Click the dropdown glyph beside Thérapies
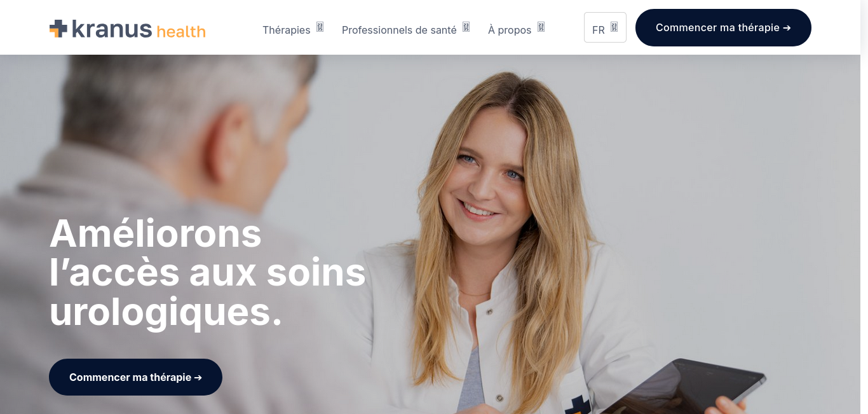Screen dimensions: 868x414 coord(320,27)
